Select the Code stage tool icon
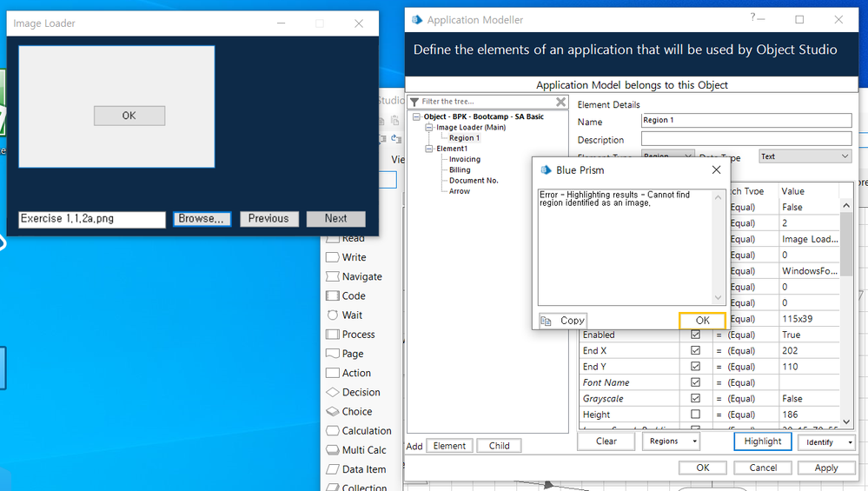Image resolution: width=868 pixels, height=491 pixels. [332, 295]
